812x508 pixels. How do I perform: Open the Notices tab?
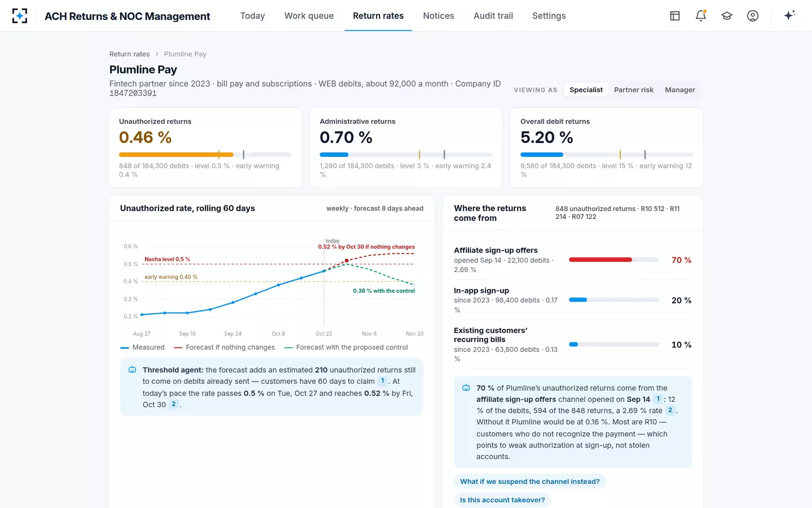click(439, 16)
